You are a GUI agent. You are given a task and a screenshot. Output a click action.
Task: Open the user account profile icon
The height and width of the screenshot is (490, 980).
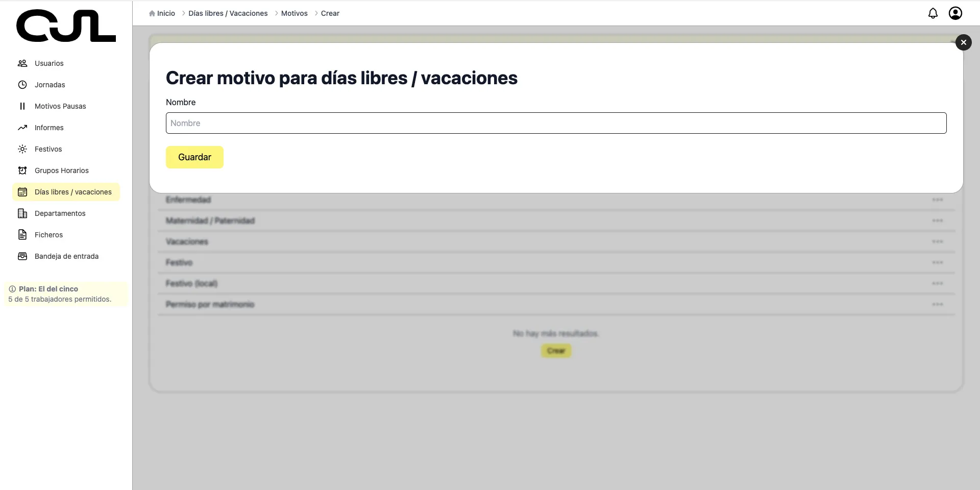955,13
